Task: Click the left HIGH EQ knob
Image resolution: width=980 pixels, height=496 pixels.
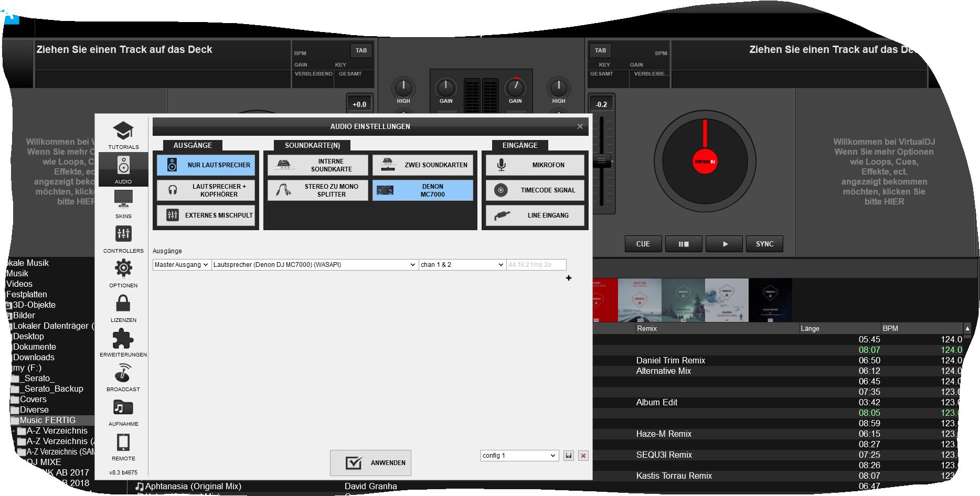Action: pos(403,87)
